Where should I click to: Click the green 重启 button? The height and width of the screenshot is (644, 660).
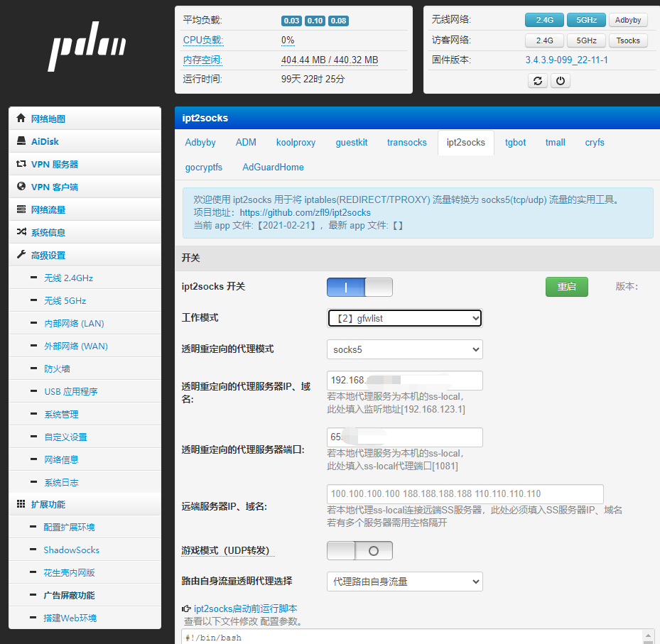pos(566,286)
